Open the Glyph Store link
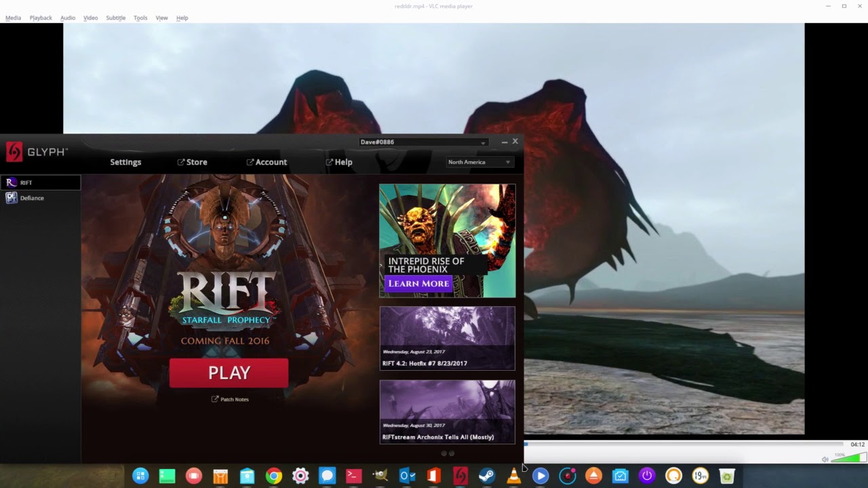This screenshot has width=868, height=488. [x=193, y=162]
